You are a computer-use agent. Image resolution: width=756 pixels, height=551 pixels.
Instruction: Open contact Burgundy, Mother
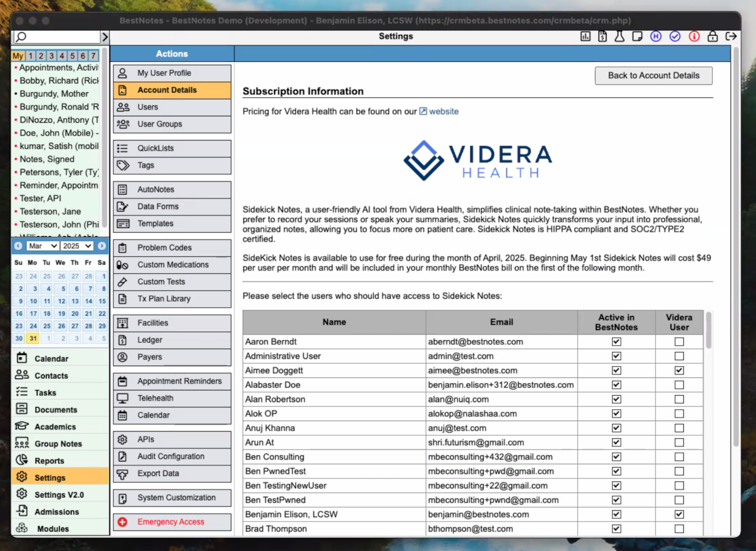[x=54, y=94]
